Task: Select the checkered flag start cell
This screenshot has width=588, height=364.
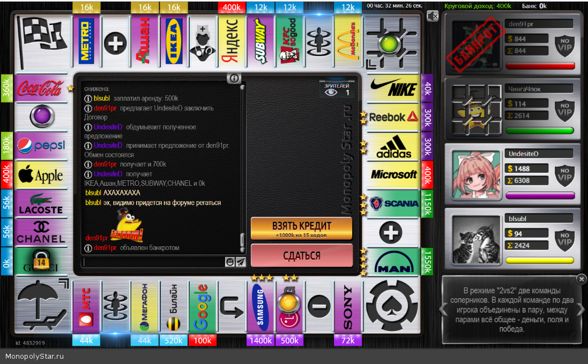Action: [x=42, y=43]
